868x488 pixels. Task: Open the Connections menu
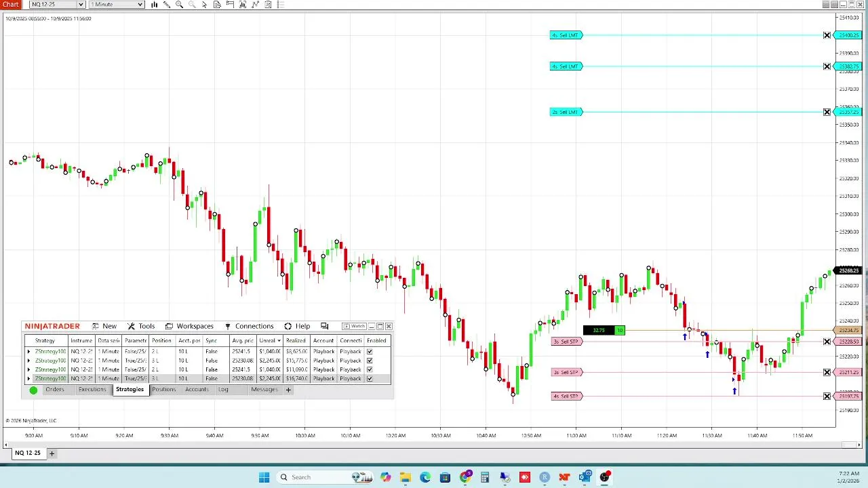[x=249, y=327]
